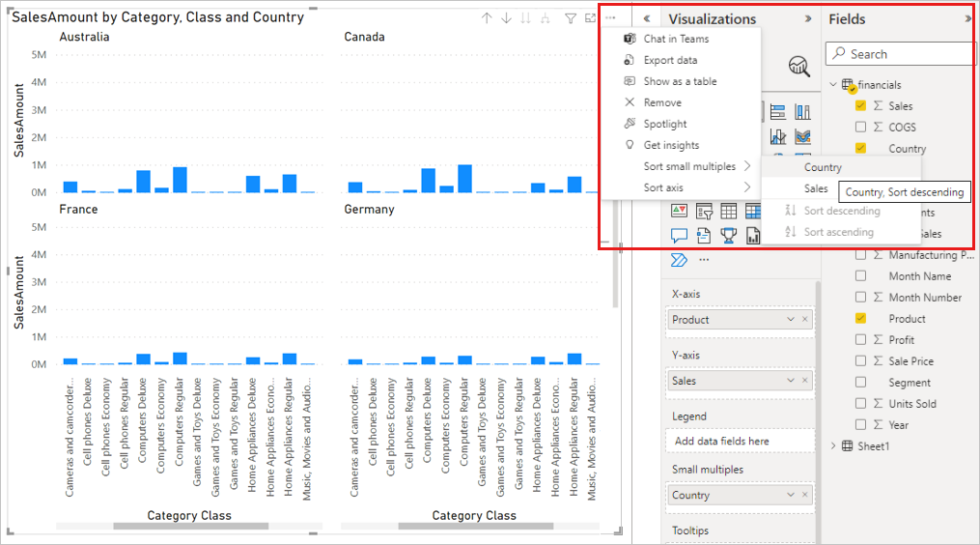Check the Segment field checkbox

pyautogui.click(x=860, y=383)
